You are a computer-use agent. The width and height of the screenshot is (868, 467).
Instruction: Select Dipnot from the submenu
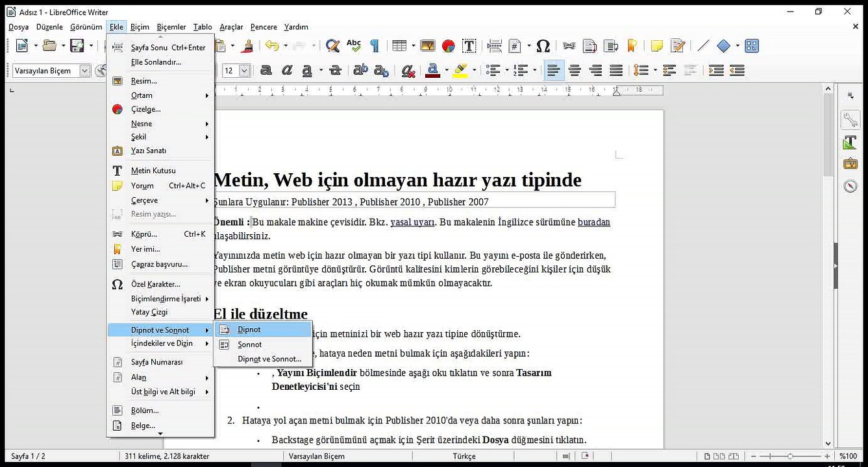click(x=263, y=329)
